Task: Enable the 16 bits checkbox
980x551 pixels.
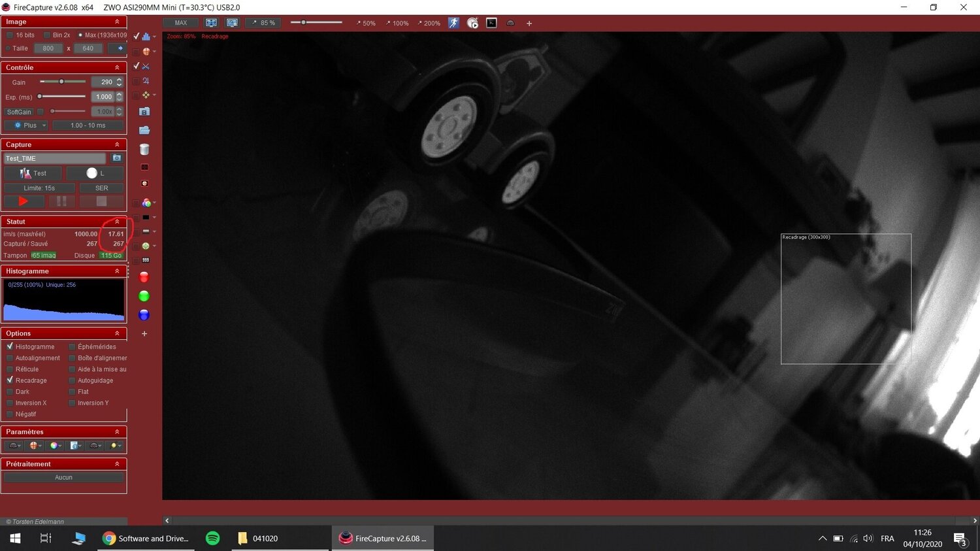Action: pos(9,35)
